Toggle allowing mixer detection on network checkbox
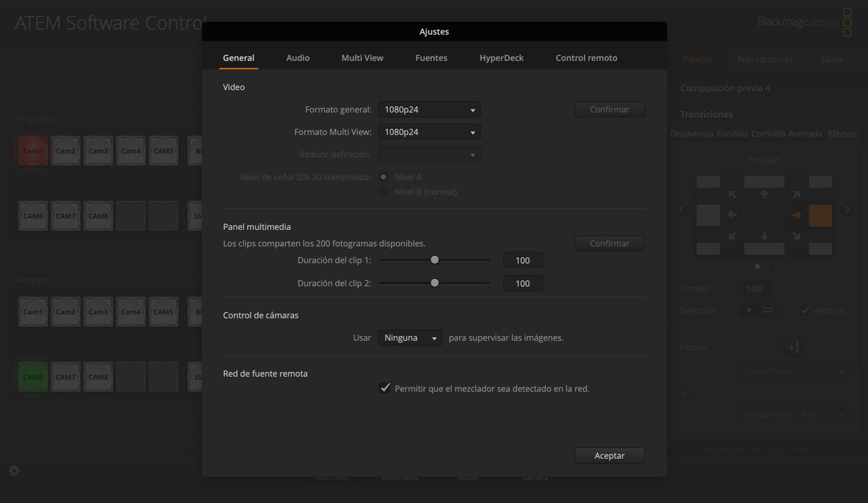Viewport: 868px width, 503px height. (385, 388)
